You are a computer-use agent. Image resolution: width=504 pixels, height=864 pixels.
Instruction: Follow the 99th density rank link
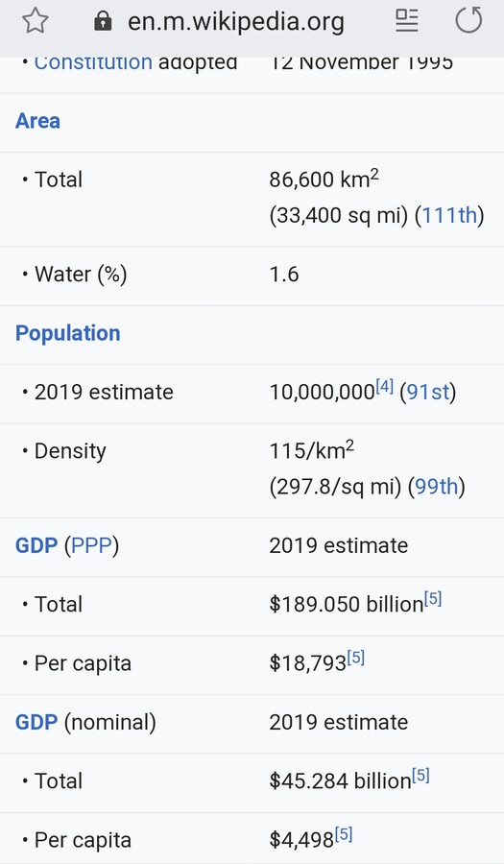coord(436,487)
